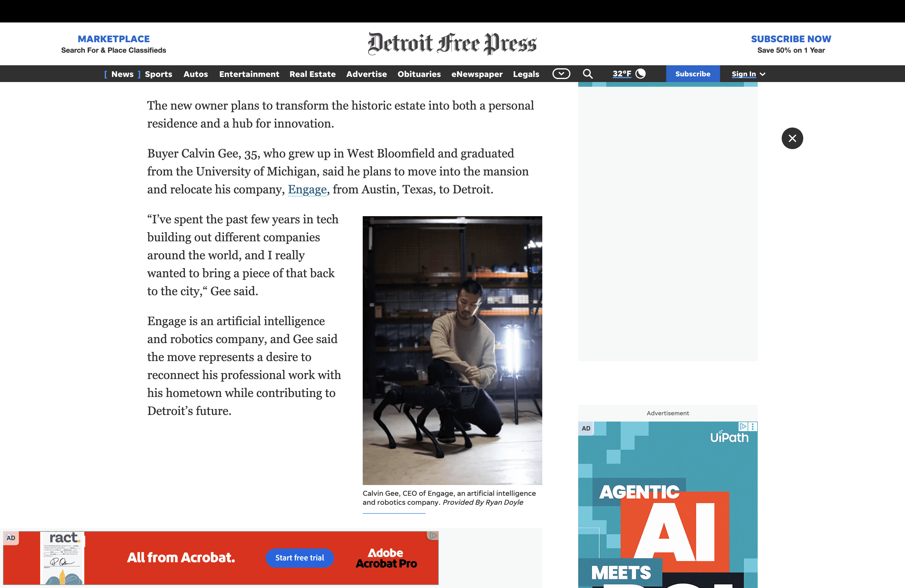Open ad options dots on UiPath ad
This screenshot has height=588, width=905.
tap(753, 426)
